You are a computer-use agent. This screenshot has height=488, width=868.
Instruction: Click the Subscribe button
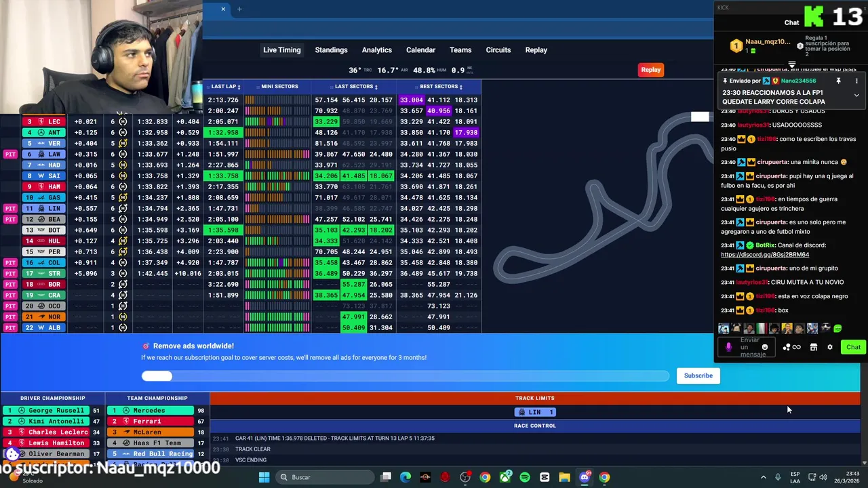coord(698,375)
